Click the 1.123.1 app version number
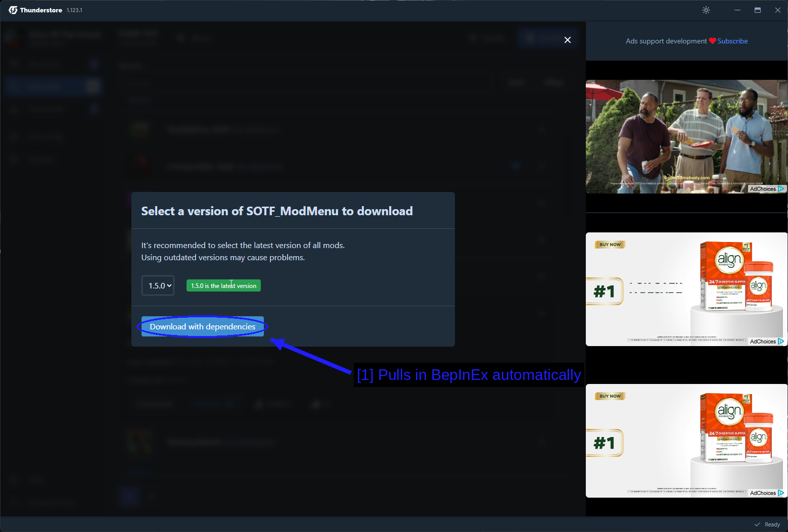 [74, 10]
